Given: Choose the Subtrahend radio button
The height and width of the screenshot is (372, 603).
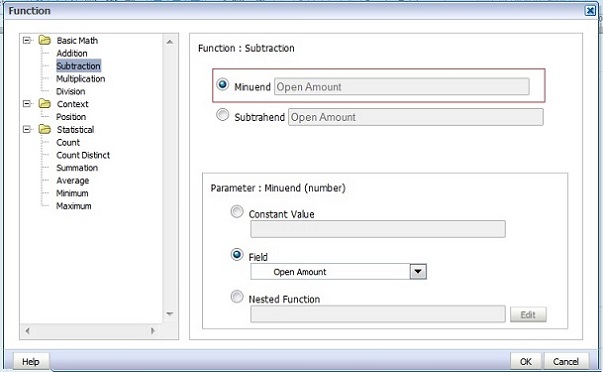Looking at the screenshot, I should pyautogui.click(x=223, y=115).
